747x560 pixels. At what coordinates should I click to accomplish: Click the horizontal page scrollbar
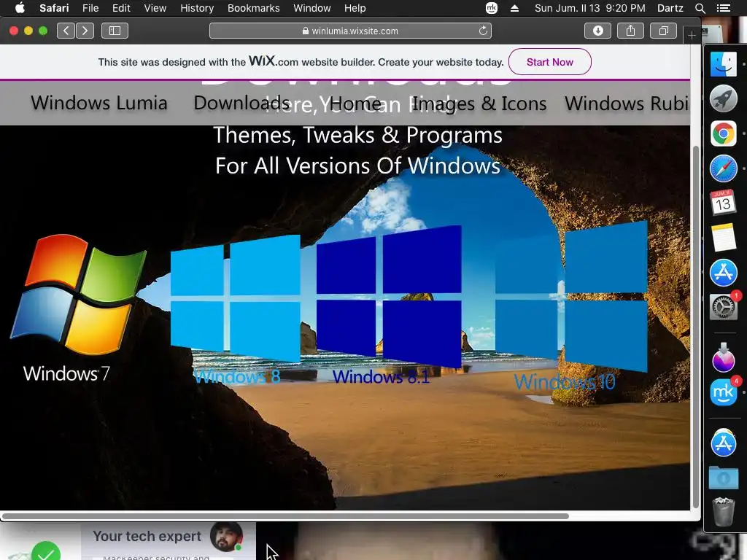286,516
